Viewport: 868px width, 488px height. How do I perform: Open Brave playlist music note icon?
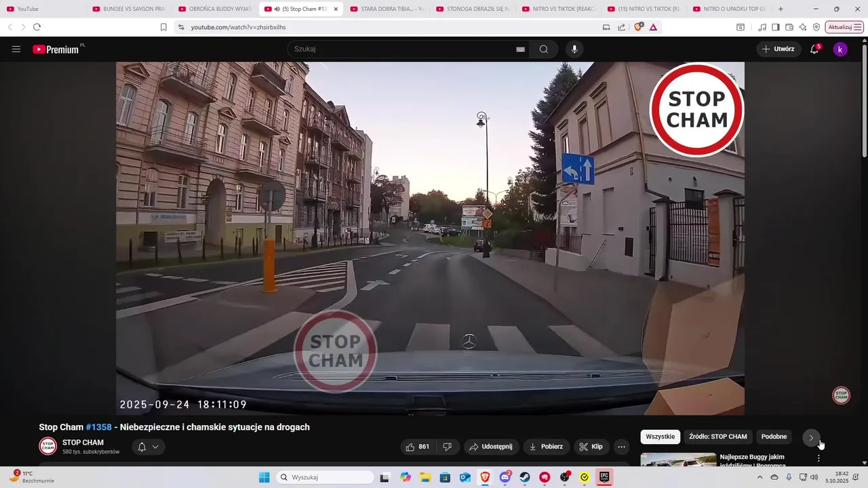[x=762, y=27]
